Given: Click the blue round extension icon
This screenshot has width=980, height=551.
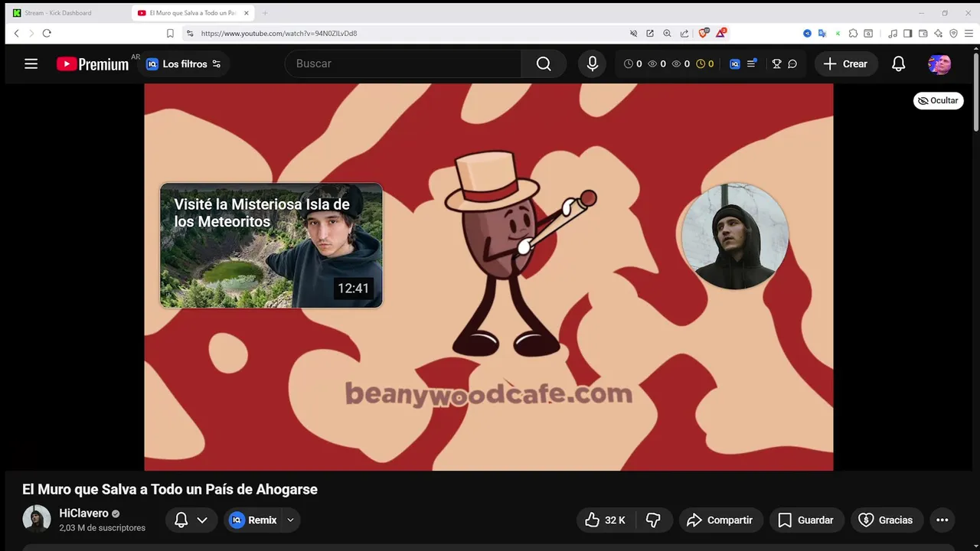Looking at the screenshot, I should [807, 34].
